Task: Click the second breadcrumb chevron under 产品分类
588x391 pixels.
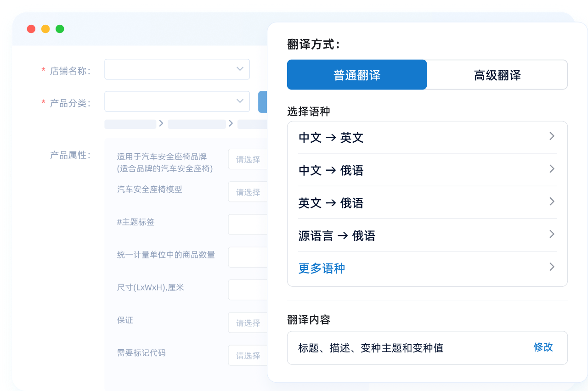Action: pos(231,123)
